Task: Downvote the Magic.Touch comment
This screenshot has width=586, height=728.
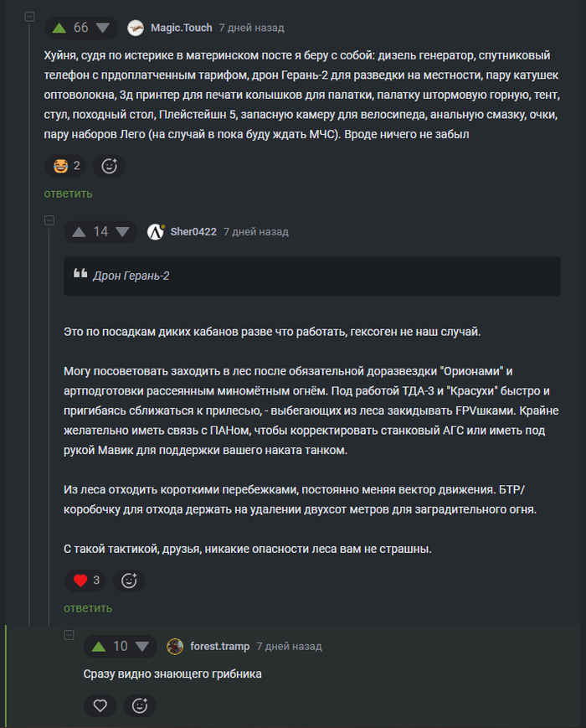Action: tap(103, 28)
